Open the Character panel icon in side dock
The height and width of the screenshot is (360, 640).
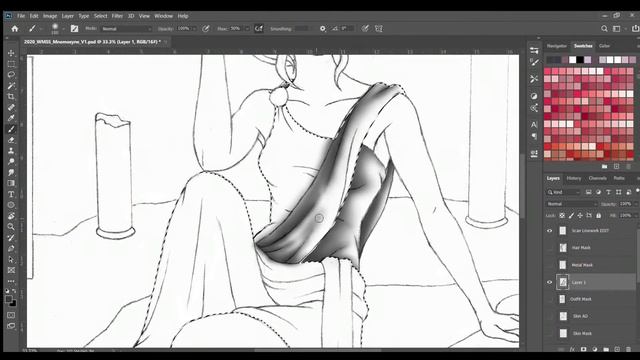(x=534, y=124)
